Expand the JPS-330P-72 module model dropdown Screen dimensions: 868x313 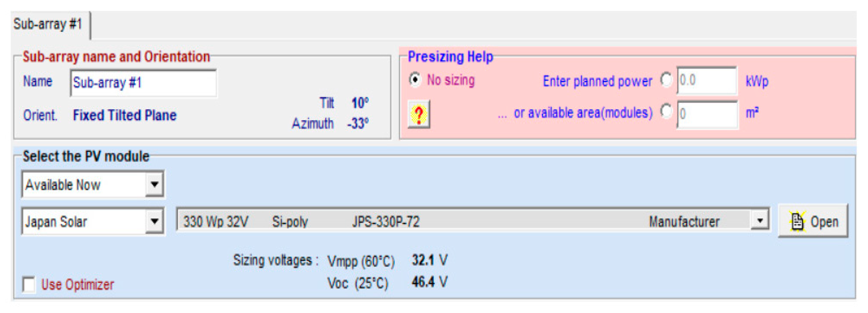pyautogui.click(x=760, y=220)
